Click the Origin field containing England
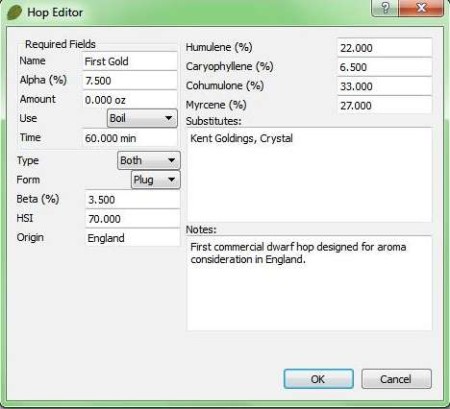 coord(133,238)
